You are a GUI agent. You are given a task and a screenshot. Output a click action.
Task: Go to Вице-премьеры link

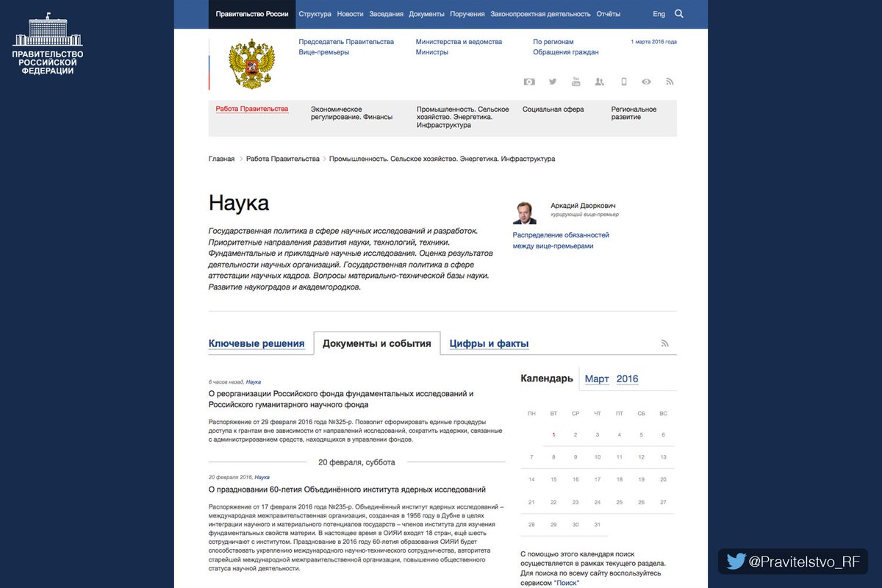click(324, 52)
